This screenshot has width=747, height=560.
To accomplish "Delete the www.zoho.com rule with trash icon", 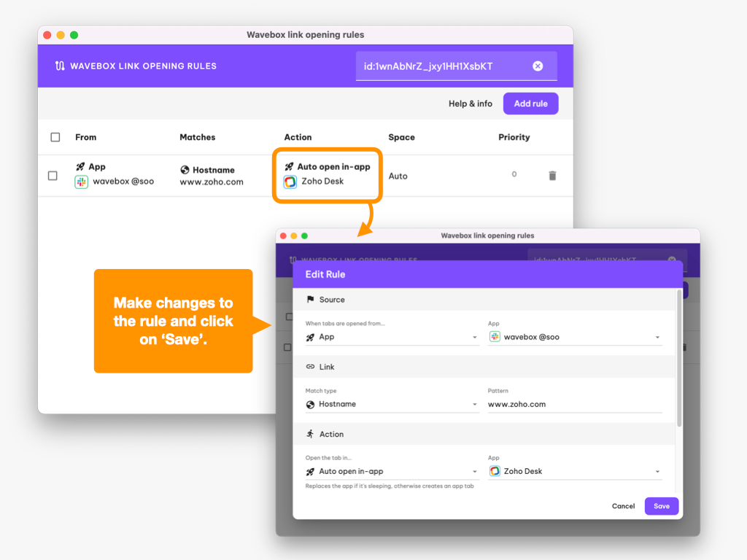I will [x=552, y=176].
